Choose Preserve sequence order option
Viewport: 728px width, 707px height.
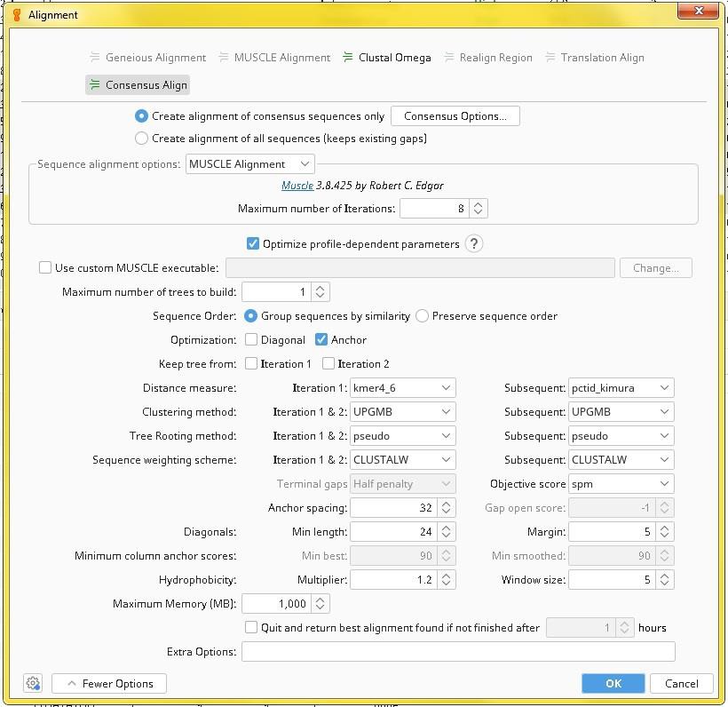point(423,315)
